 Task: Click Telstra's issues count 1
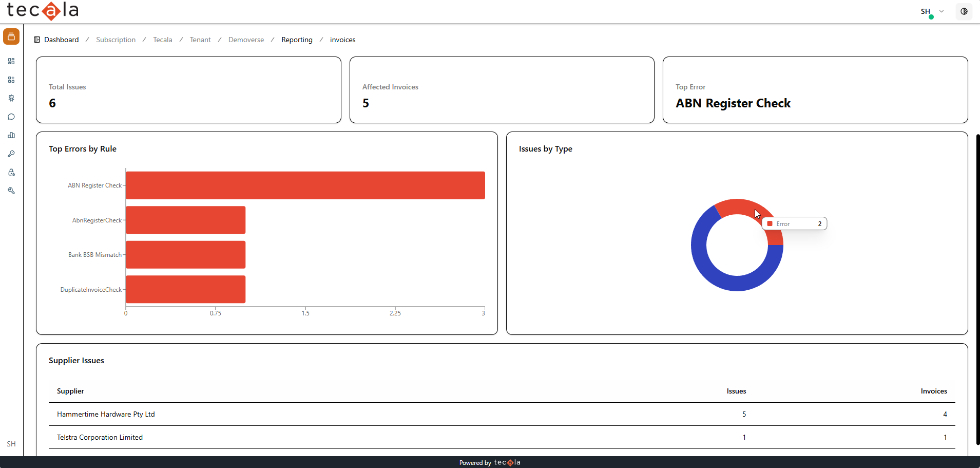(744, 437)
